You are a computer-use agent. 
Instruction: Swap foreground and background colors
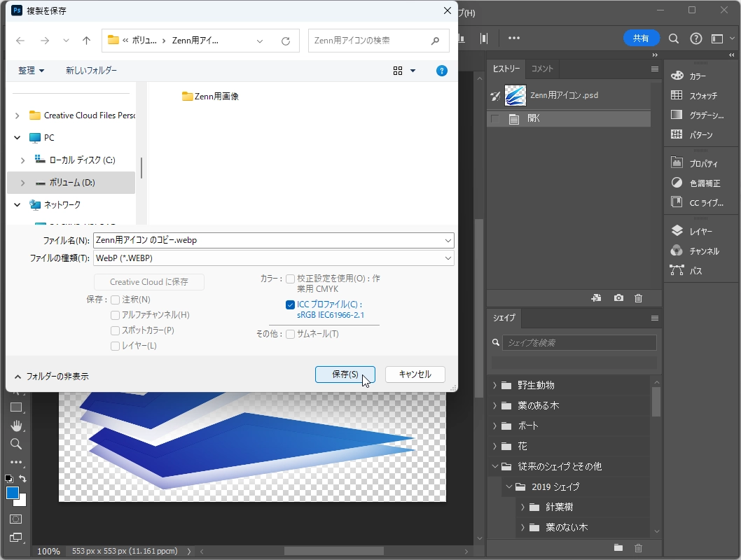(22, 478)
